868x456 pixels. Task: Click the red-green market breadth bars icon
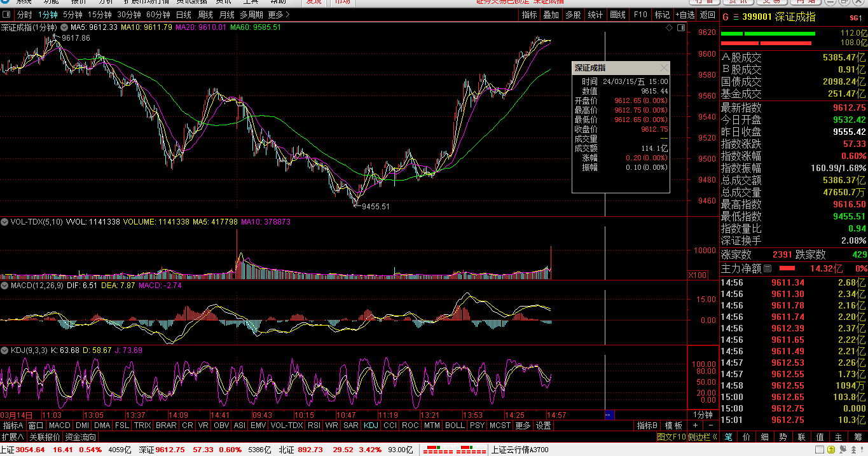pyautogui.click(x=453, y=450)
